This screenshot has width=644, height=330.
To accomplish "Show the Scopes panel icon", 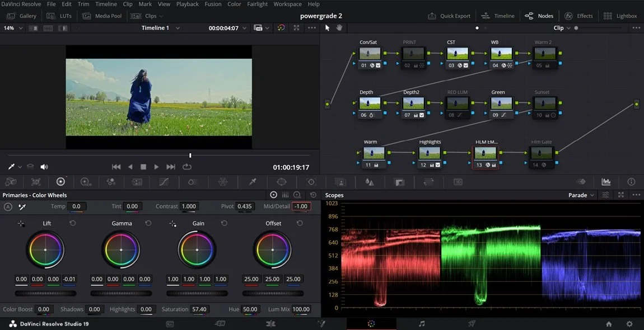I will (x=606, y=182).
